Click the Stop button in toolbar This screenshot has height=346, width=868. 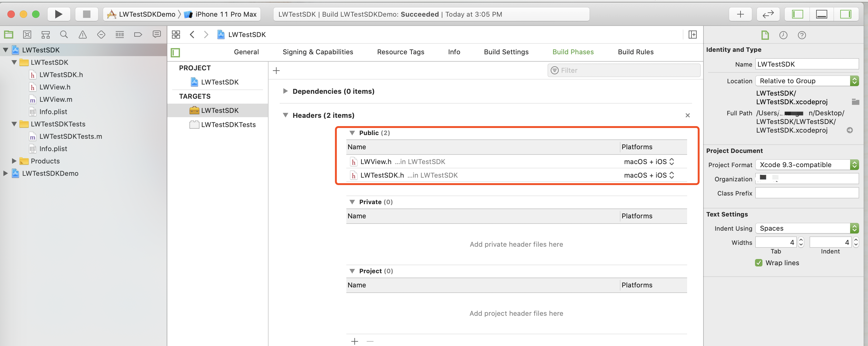pos(87,14)
